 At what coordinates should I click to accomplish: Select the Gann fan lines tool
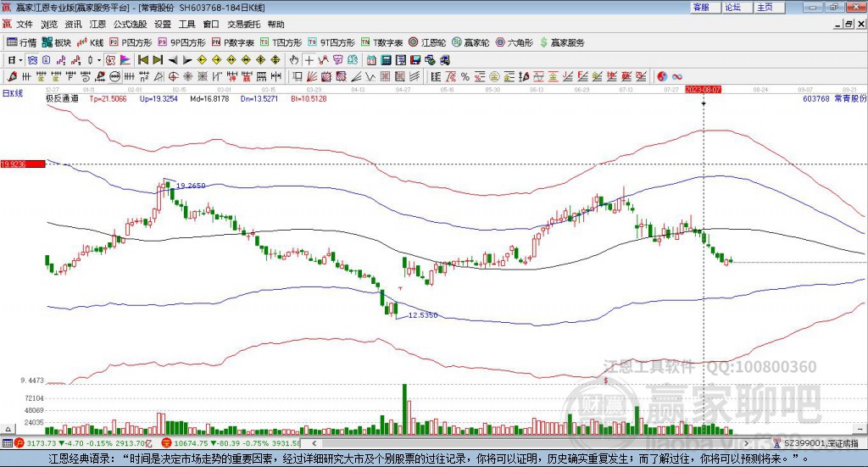click(312, 77)
